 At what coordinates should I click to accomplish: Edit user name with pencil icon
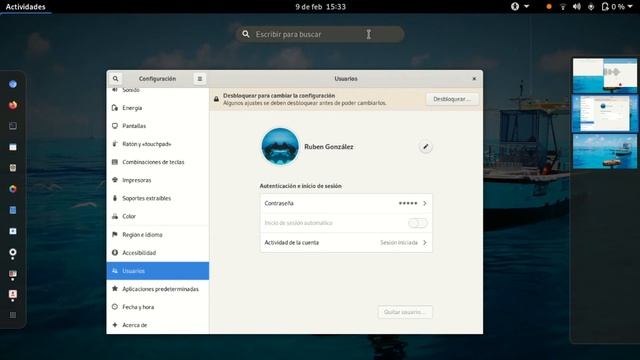[425, 147]
